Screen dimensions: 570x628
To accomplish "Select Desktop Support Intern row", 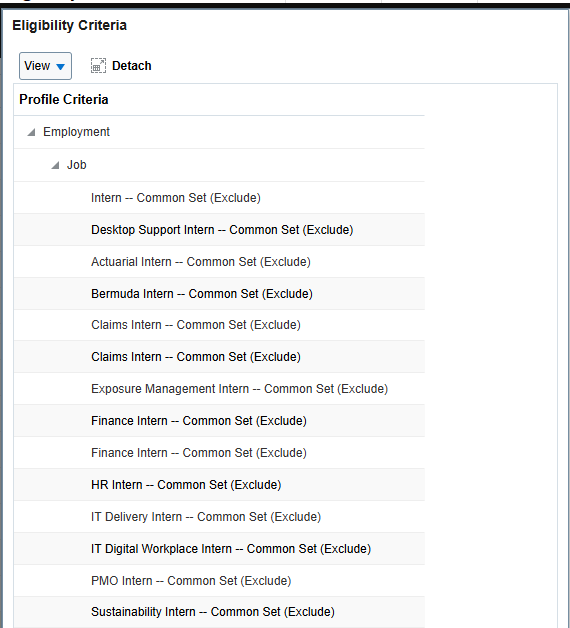I will click(x=219, y=230).
